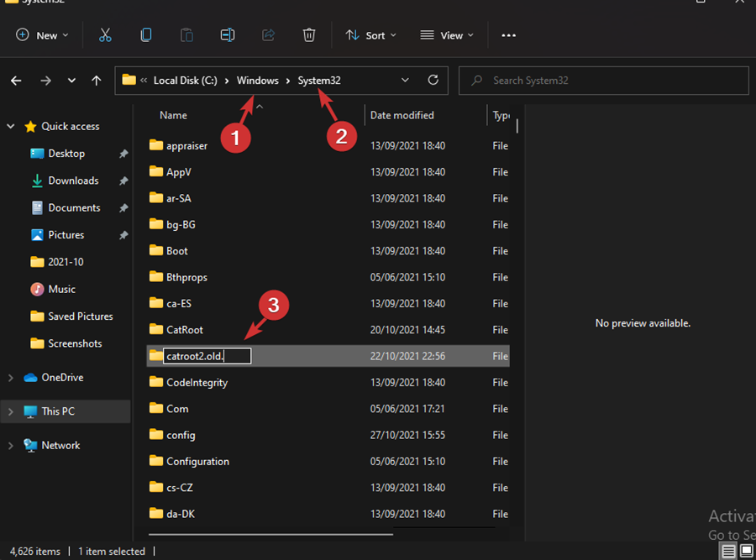The height and width of the screenshot is (560, 756).
Task: Sort by the Name column header
Action: click(x=173, y=115)
